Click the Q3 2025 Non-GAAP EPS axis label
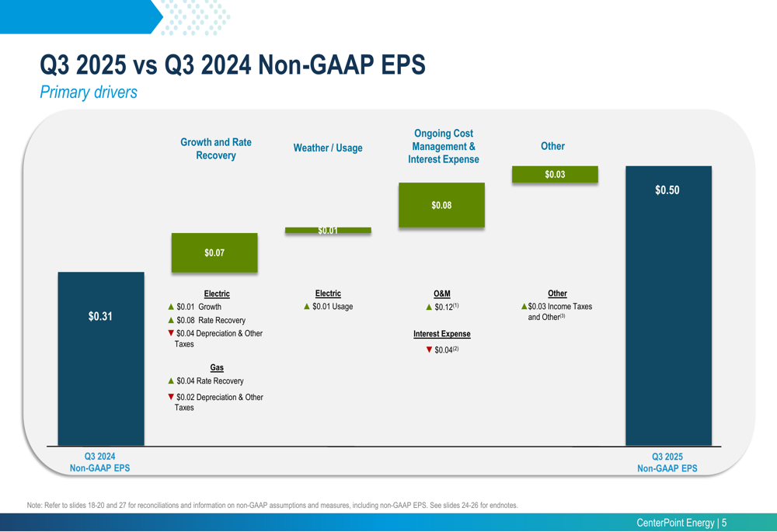 667,462
